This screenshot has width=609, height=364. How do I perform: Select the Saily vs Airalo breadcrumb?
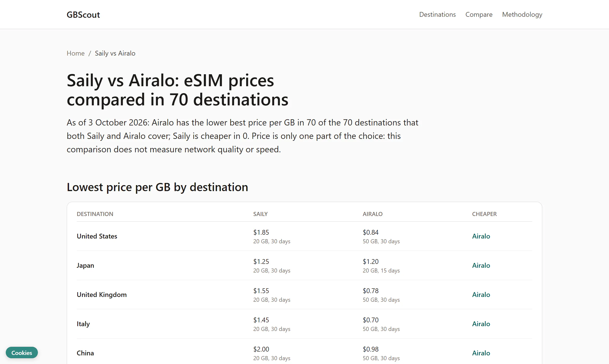pos(115,53)
